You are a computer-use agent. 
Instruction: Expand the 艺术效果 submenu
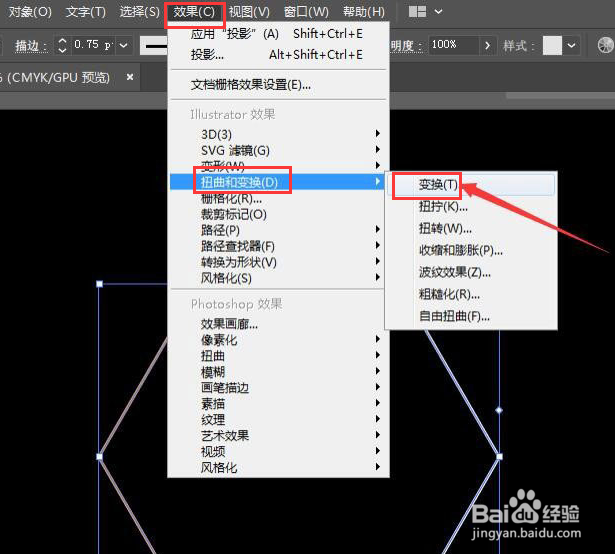pos(277,436)
